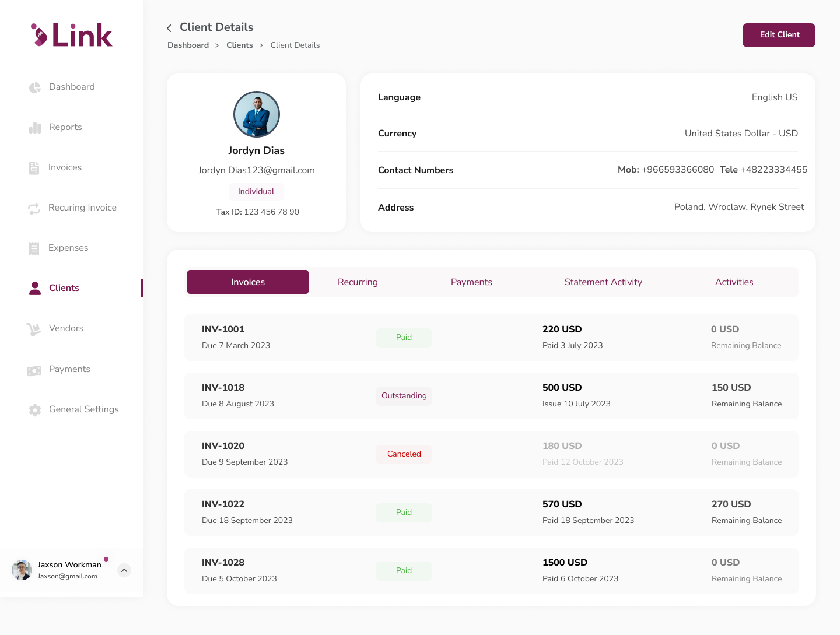840x635 pixels.
Task: Click the Payments cash icon in sidebar
Action: 34,370
